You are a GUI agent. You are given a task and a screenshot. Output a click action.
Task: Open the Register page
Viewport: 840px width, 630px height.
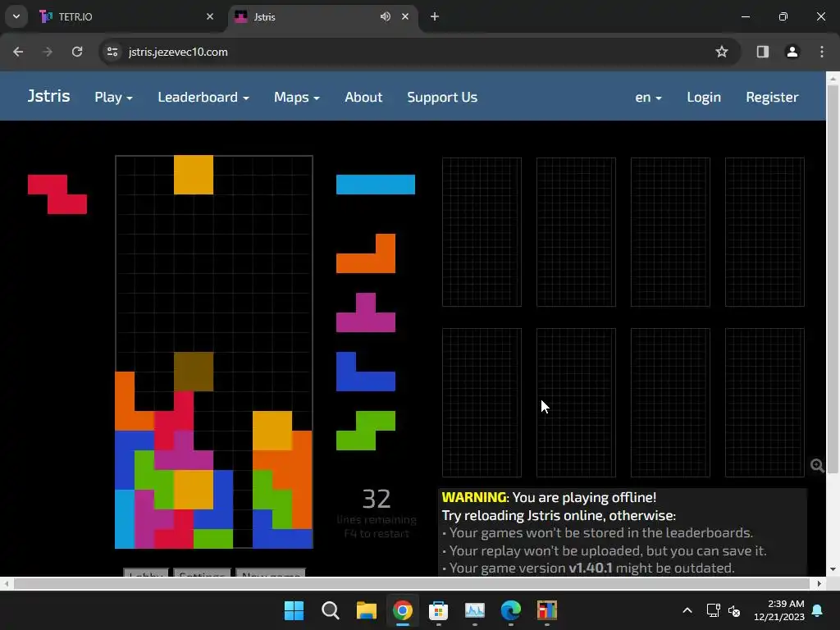(x=772, y=97)
